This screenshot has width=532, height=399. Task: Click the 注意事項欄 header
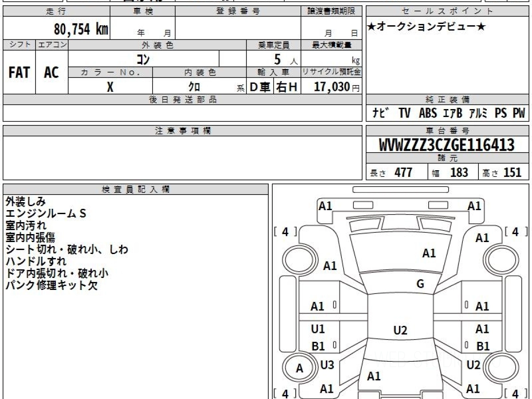click(x=183, y=131)
